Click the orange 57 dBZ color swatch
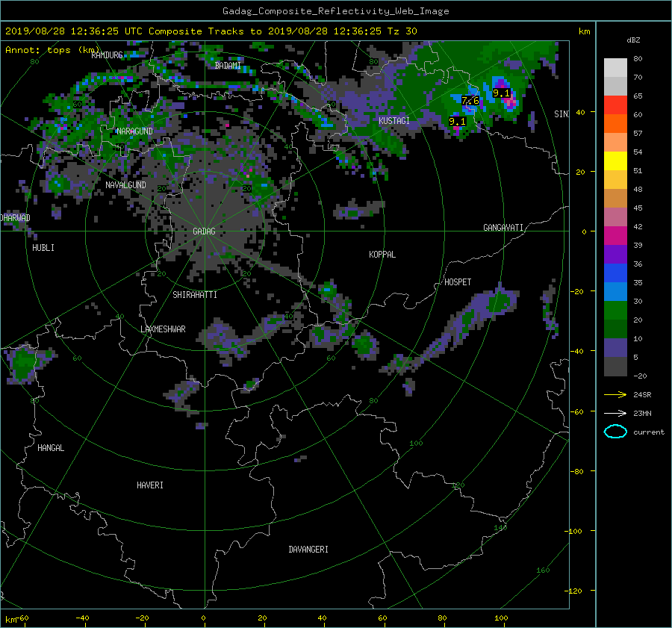The height and width of the screenshot is (628, 672). point(615,124)
